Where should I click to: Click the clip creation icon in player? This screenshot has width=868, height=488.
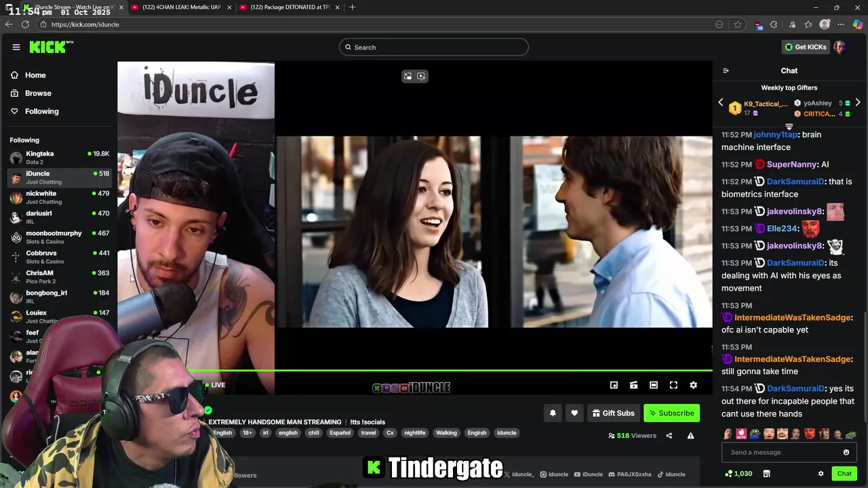(x=633, y=385)
